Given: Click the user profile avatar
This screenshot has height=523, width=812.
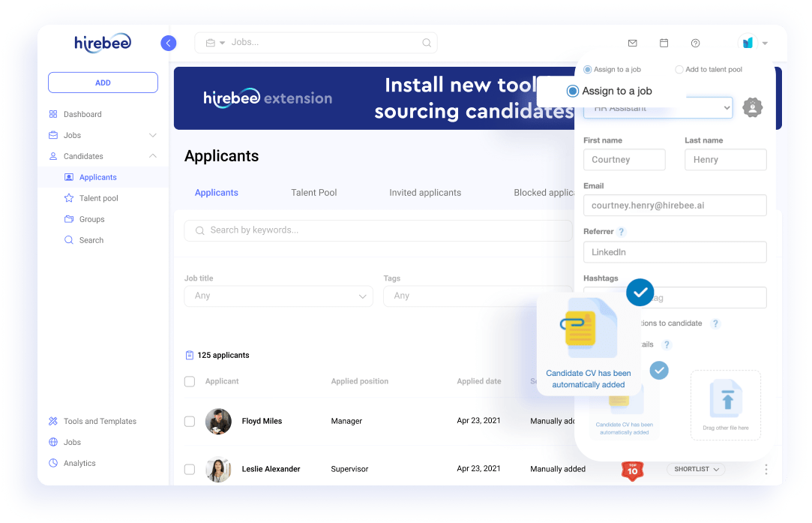Looking at the screenshot, I should (x=748, y=43).
